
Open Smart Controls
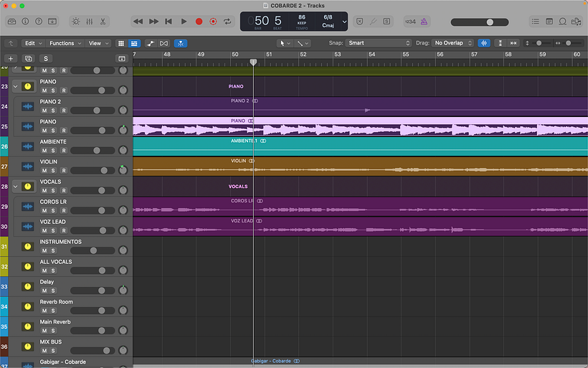[x=76, y=22]
